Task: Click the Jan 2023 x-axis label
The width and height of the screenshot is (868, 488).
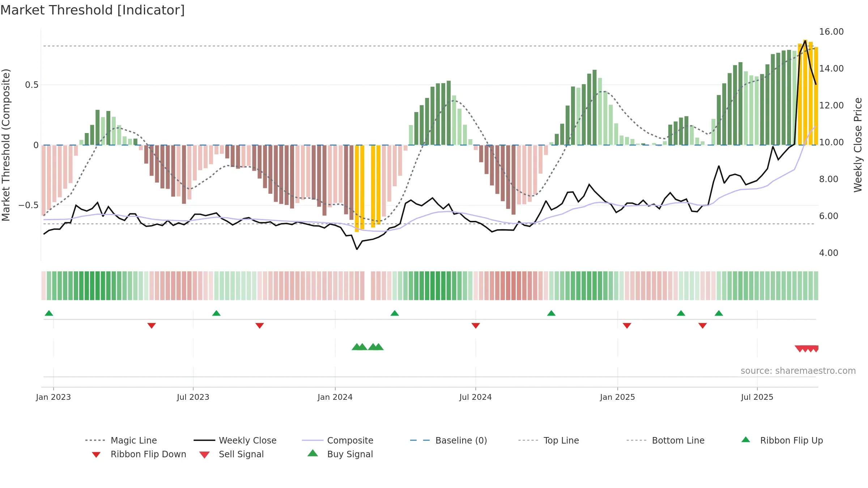Action: pyautogui.click(x=54, y=397)
